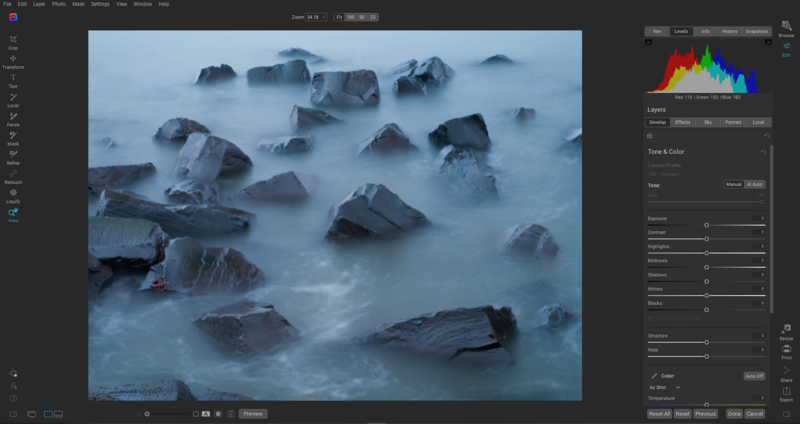
Task: Select the Crop tool
Action: click(x=13, y=42)
